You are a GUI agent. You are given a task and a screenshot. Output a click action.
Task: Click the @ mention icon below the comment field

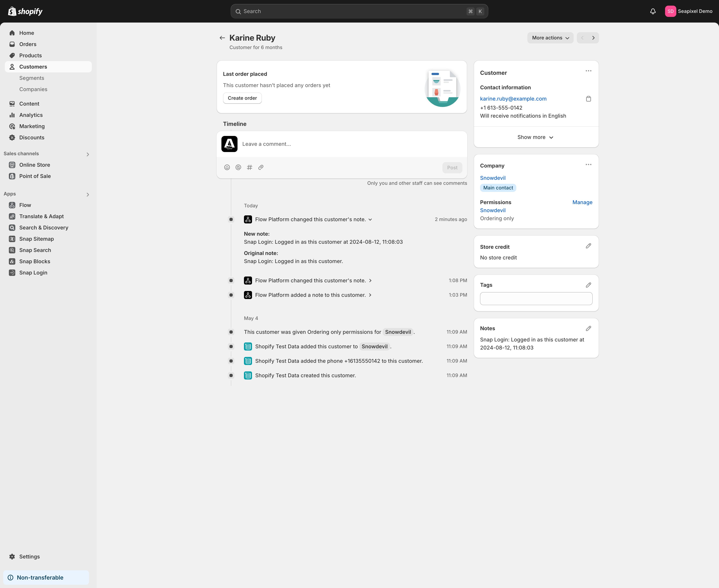(238, 167)
